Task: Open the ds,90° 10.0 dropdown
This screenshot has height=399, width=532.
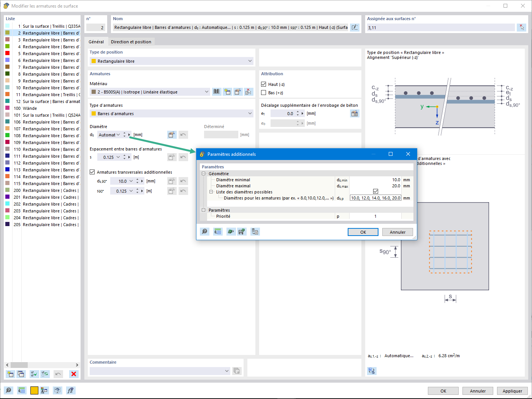Action: (131, 181)
